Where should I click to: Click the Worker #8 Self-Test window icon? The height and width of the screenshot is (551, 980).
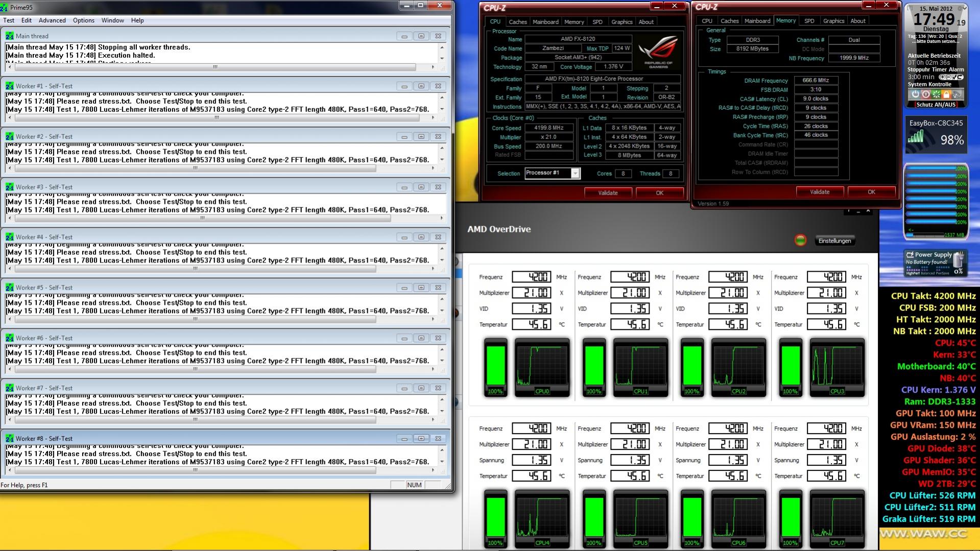[9, 439]
